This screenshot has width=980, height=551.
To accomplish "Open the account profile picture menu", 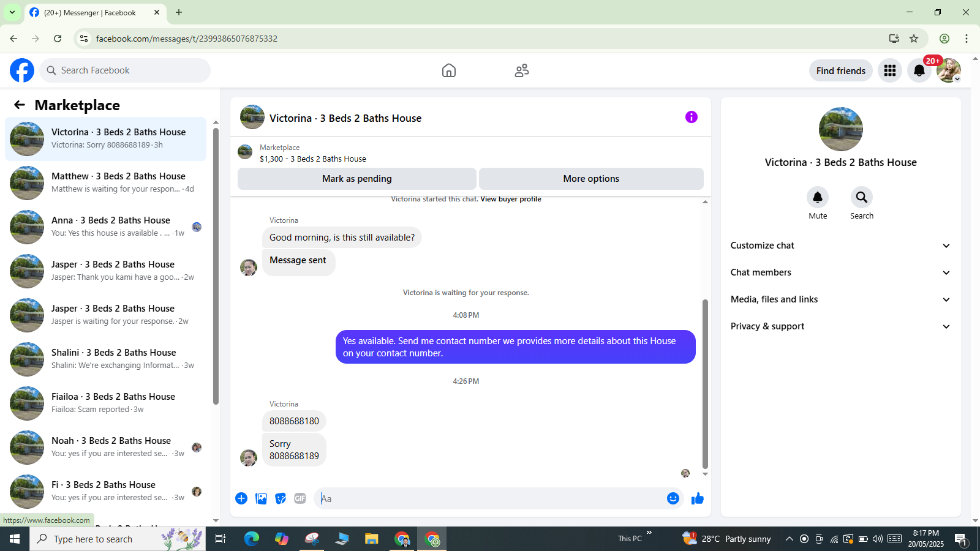I will pos(949,70).
